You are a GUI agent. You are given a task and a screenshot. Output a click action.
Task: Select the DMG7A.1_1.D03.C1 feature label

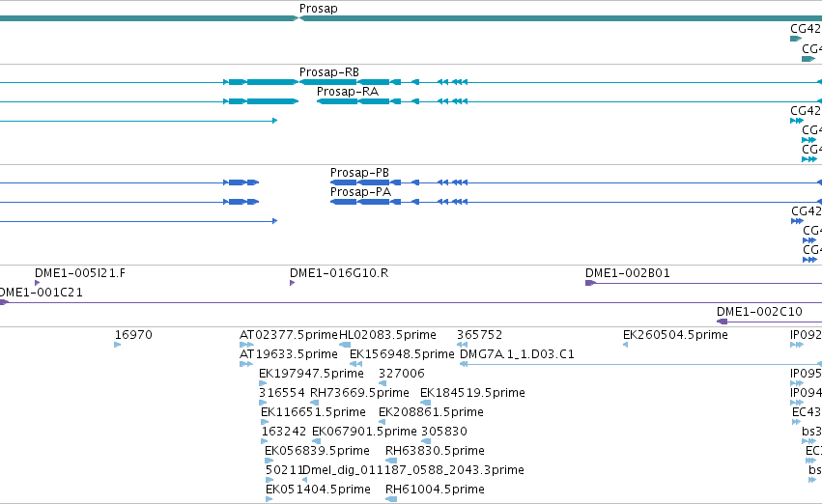517,353
